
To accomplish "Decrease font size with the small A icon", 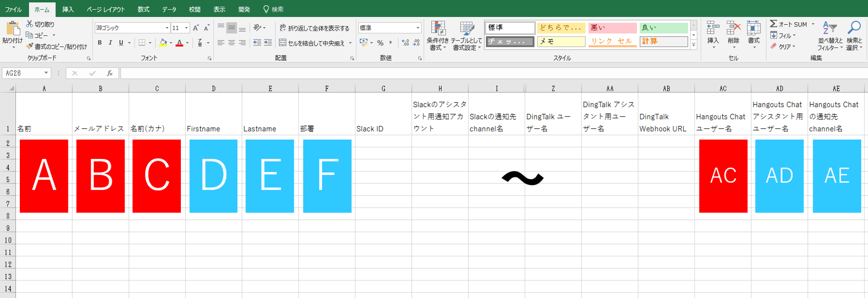I will [x=206, y=28].
